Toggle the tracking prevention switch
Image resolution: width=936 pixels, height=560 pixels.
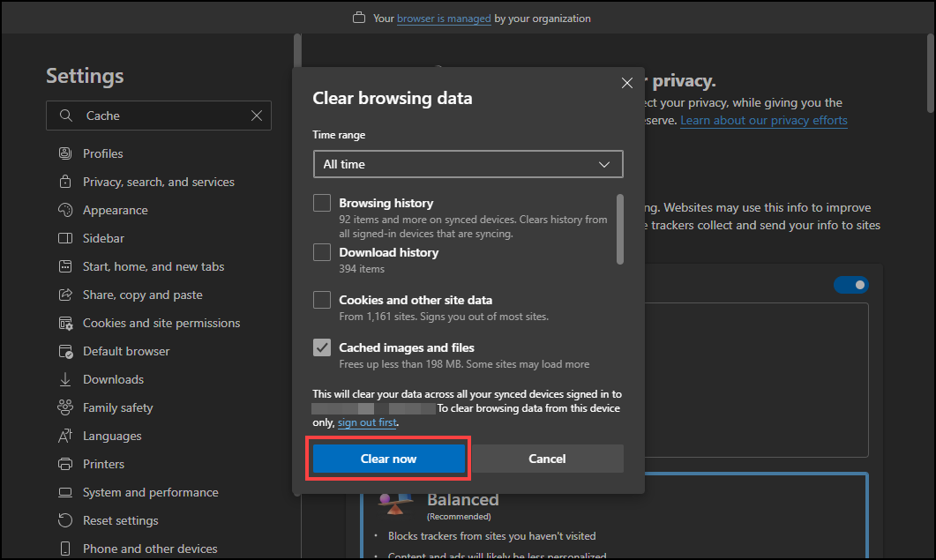coord(851,285)
